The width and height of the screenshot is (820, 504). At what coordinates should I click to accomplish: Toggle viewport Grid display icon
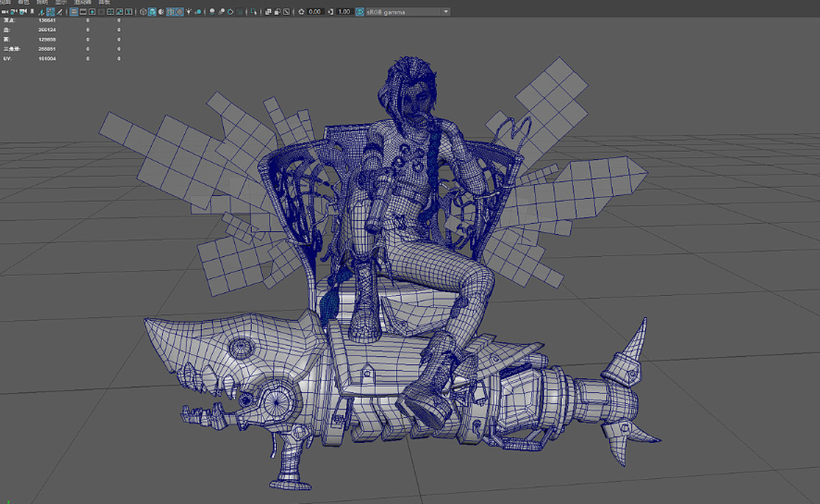point(74,11)
